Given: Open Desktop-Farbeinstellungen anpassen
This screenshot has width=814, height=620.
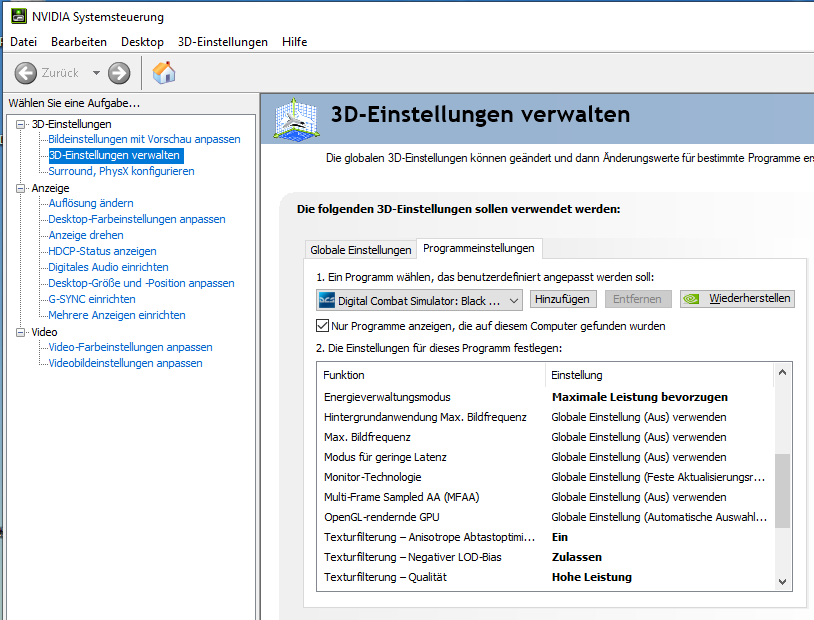Looking at the screenshot, I should click(137, 219).
